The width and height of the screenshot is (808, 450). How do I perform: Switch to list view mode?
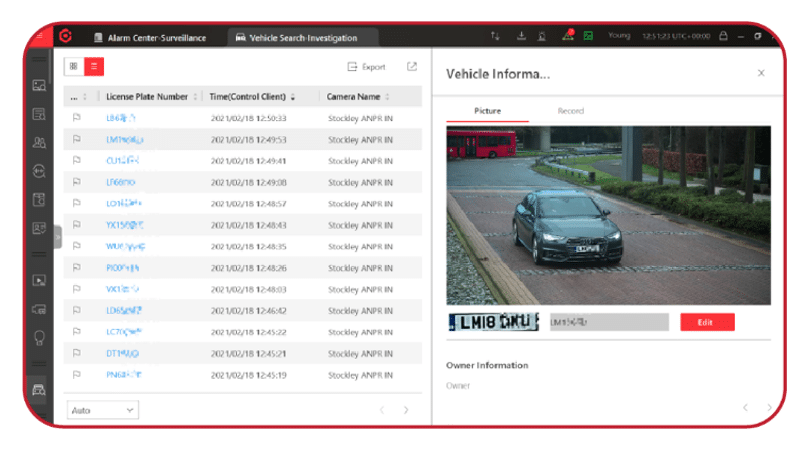point(94,66)
